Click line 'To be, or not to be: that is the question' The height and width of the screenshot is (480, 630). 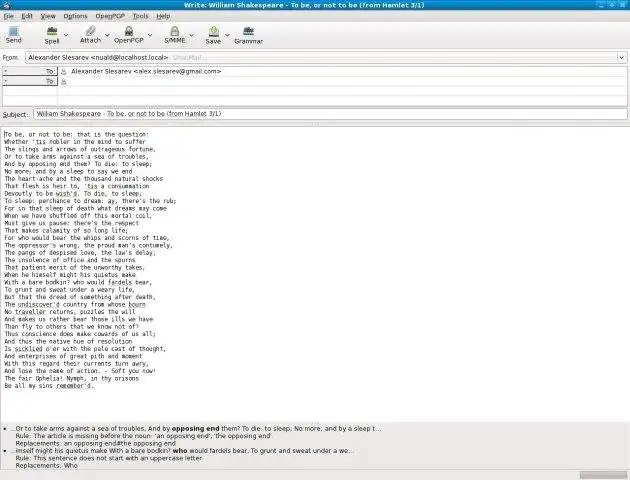[x=76, y=134]
